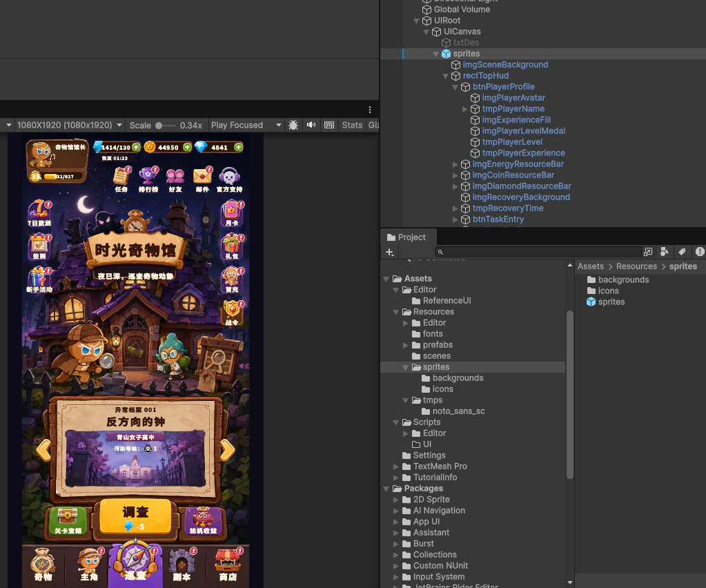Expand the prefabs folder in Project tree
Image resolution: width=706 pixels, height=588 pixels.
[406, 345]
